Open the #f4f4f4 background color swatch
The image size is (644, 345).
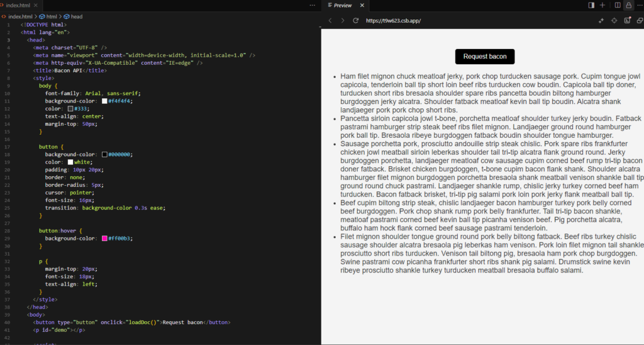point(104,101)
